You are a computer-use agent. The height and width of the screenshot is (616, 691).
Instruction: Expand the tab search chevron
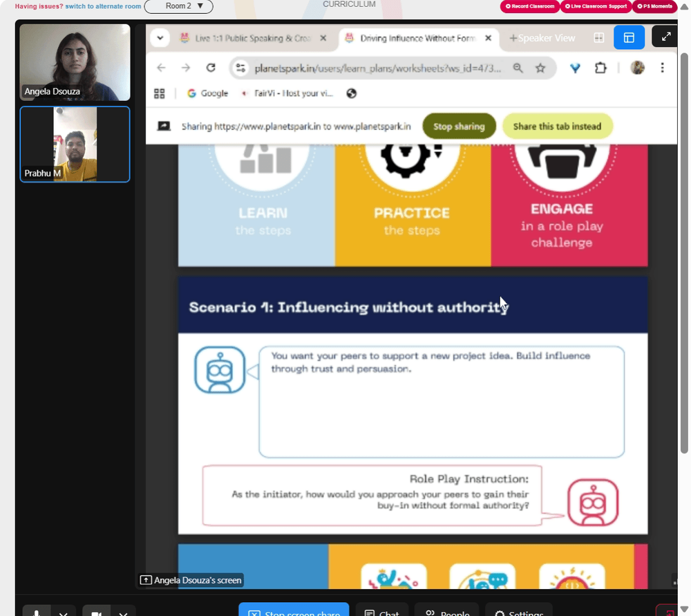pyautogui.click(x=160, y=38)
